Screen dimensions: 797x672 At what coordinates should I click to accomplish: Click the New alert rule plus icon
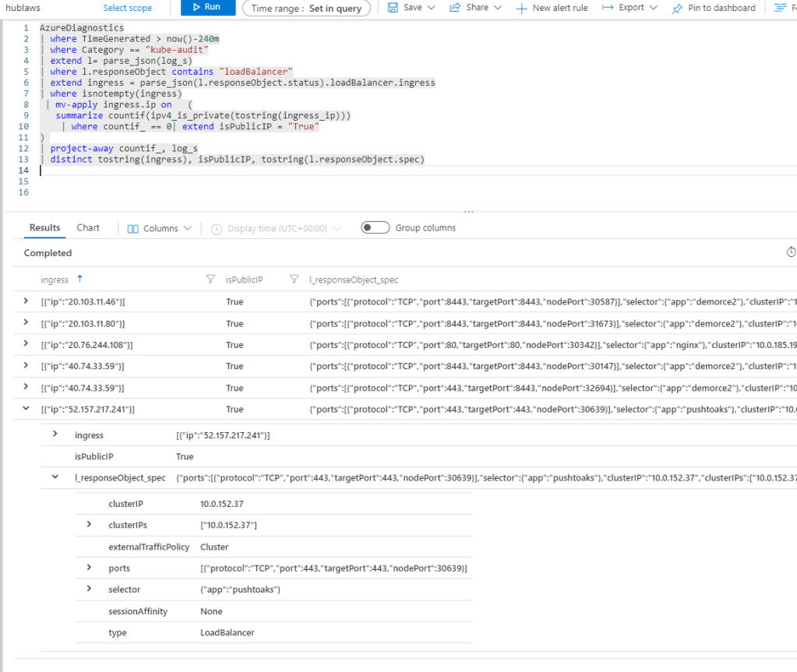tap(522, 8)
